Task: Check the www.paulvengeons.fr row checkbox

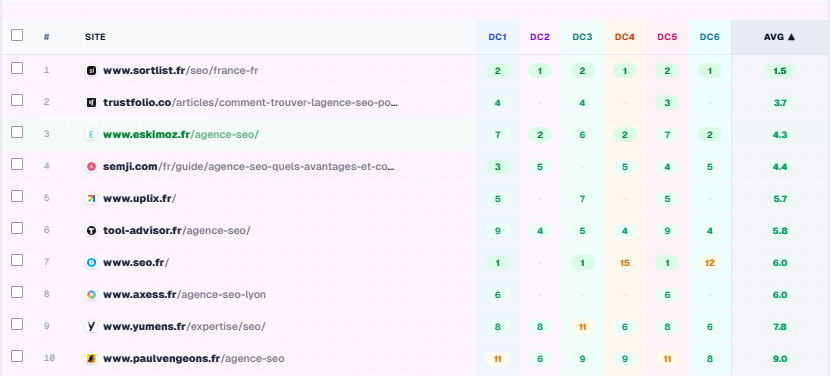Action: tap(17, 356)
